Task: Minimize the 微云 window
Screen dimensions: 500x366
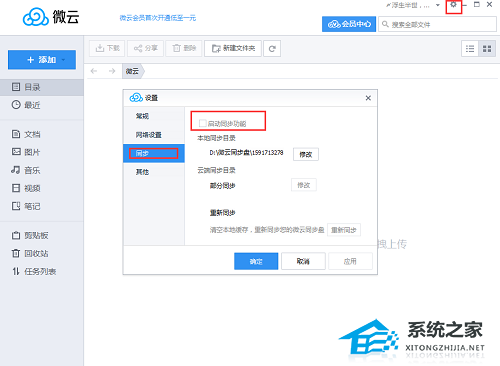Action: (465, 5)
